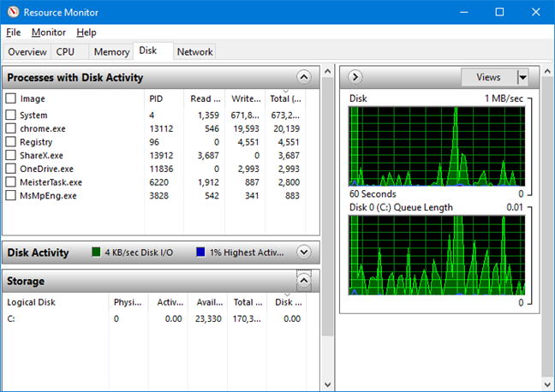This screenshot has height=392, width=555.
Task: Switch to the Network tab
Action: [195, 52]
